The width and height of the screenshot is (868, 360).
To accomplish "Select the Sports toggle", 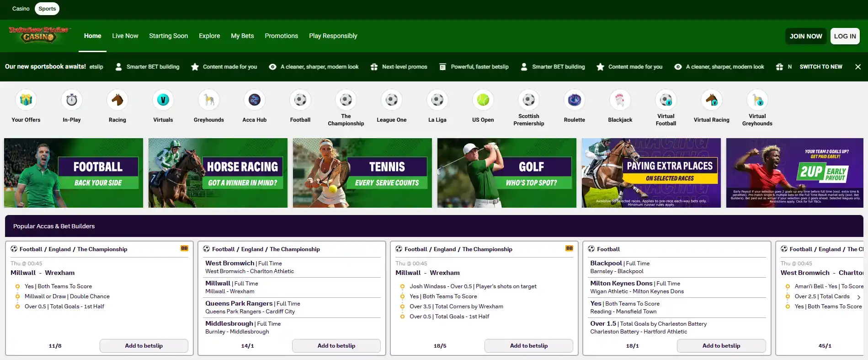I will pos(47,9).
